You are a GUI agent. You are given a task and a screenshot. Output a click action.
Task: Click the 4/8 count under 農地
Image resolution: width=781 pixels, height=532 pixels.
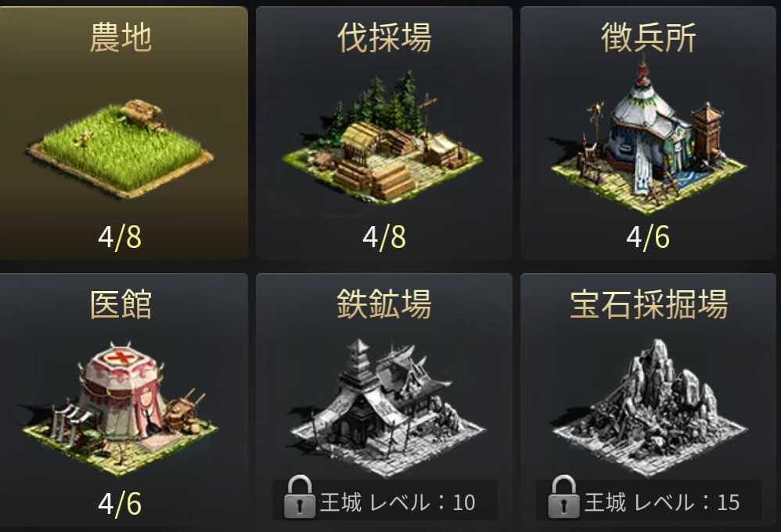click(120, 237)
